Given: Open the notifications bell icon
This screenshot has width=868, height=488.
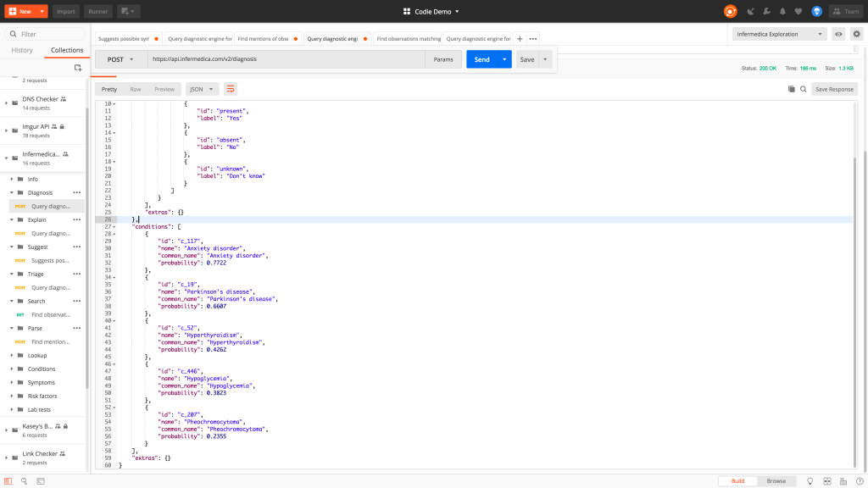Looking at the screenshot, I should point(782,11).
